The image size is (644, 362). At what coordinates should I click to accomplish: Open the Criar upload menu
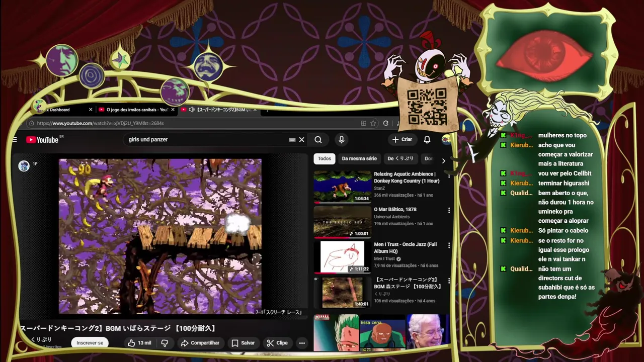pos(402,139)
